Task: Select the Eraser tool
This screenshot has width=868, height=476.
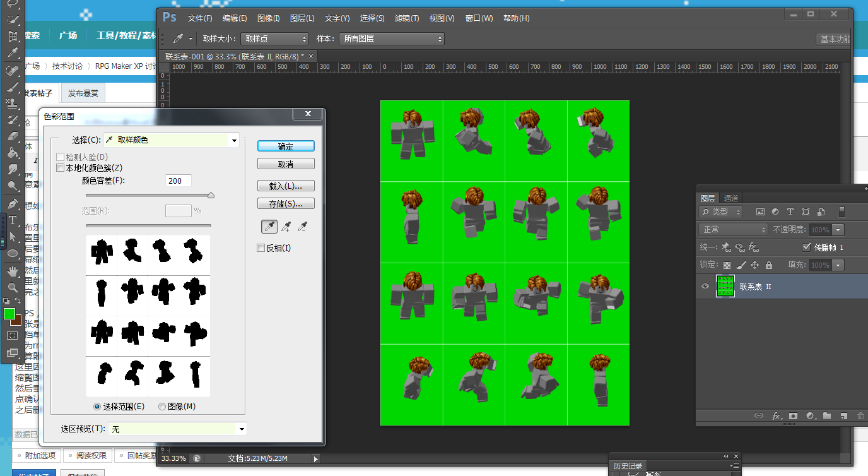Action: (12, 136)
